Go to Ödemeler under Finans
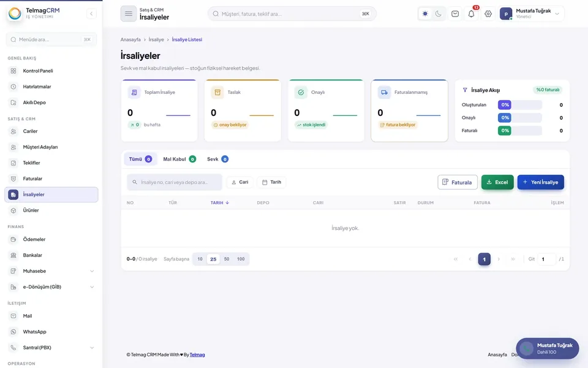This screenshot has width=588, height=368. click(x=51, y=239)
